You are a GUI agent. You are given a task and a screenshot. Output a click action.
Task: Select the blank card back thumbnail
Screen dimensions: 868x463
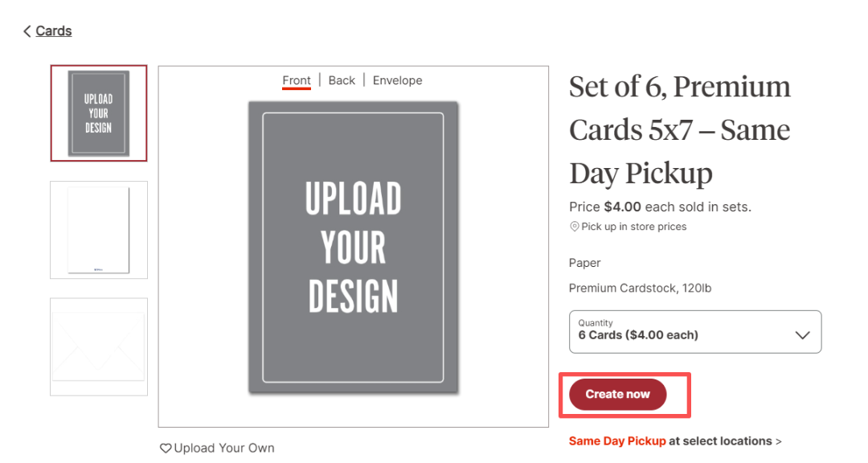[99, 230]
